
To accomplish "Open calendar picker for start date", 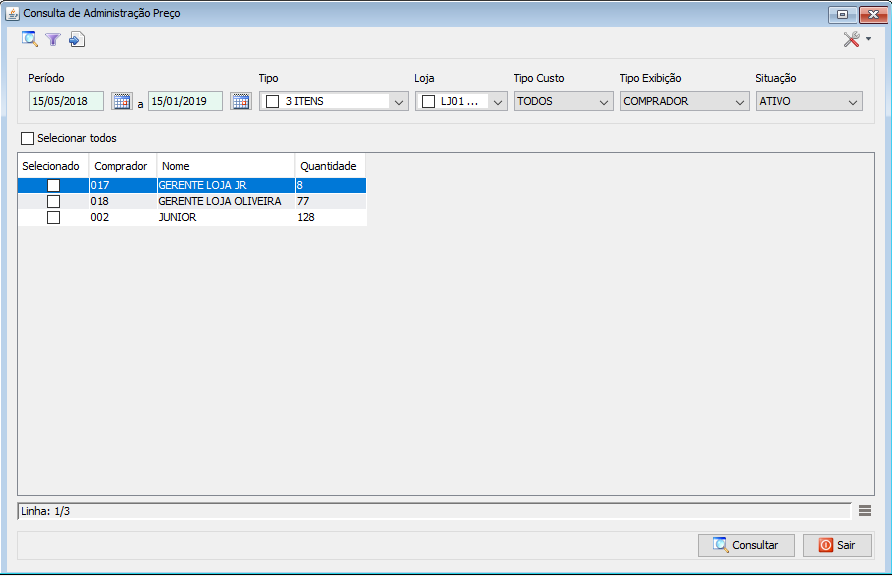I will tap(121, 101).
